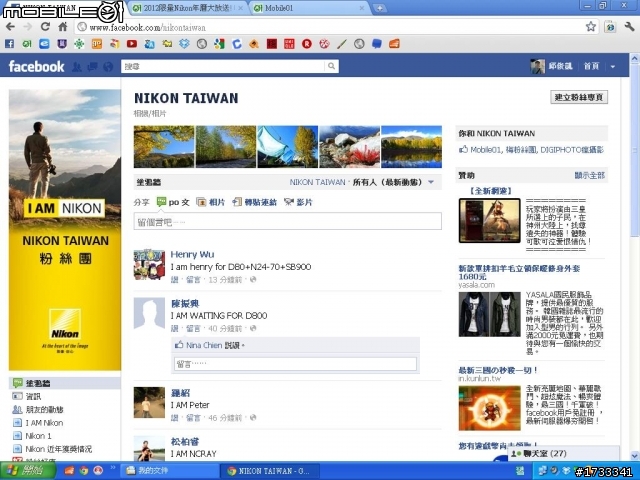This screenshot has width=640, height=480.
Task: Click the Facebook logo in the blue header
Action: [36, 66]
